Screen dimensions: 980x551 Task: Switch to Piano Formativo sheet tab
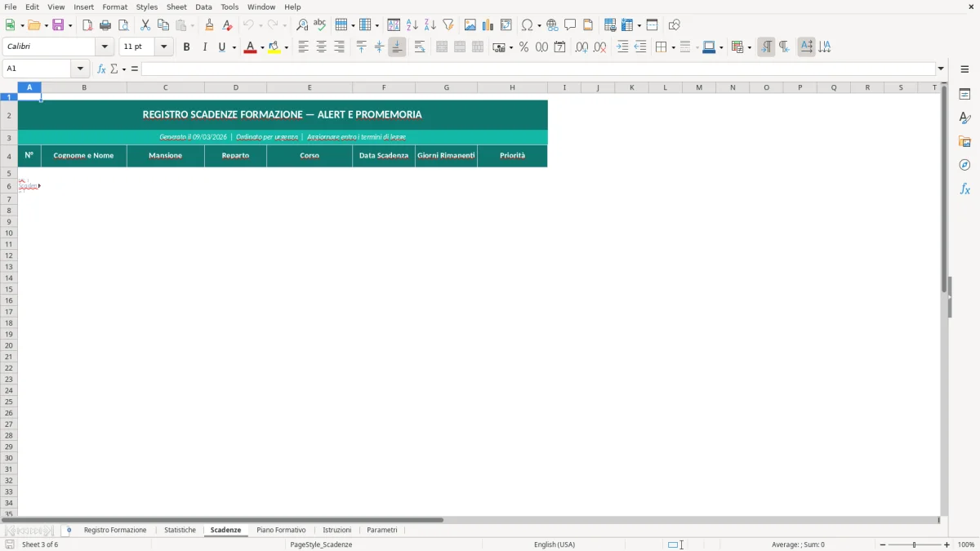point(281,531)
